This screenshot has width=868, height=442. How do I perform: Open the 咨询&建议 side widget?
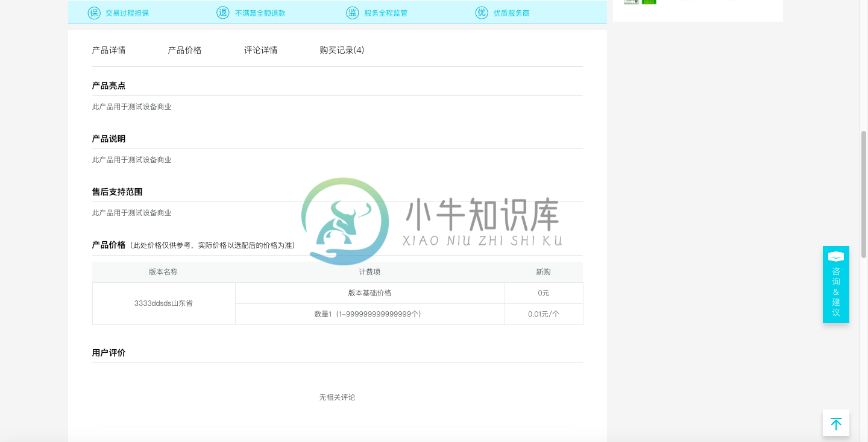point(836,285)
